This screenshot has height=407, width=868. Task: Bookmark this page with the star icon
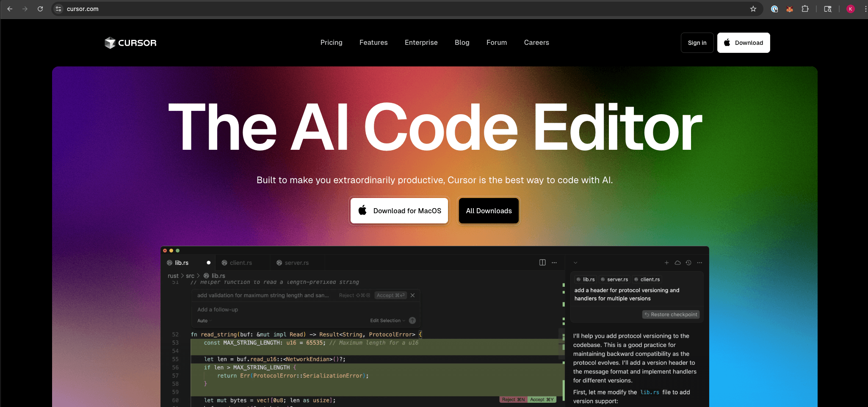(753, 9)
